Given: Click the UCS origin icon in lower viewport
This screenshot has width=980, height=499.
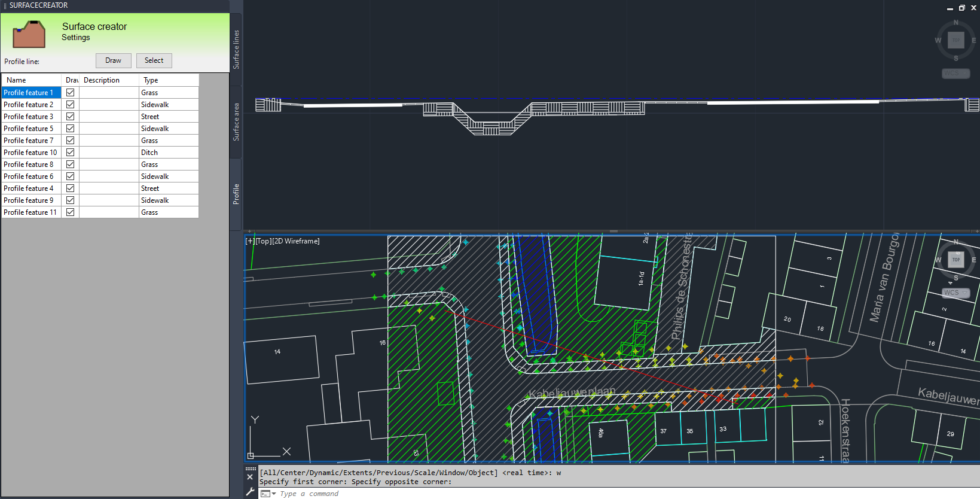Looking at the screenshot, I should tap(251, 455).
